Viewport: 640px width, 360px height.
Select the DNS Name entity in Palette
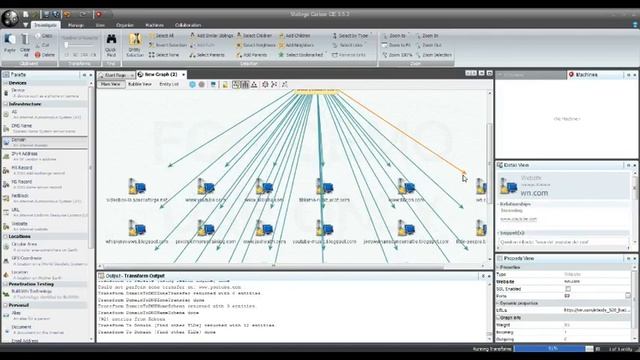point(44,129)
